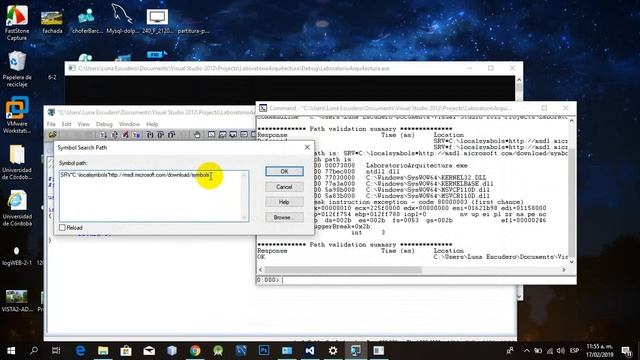This screenshot has width=640, height=360.
Task: Click the Command window title bar icon
Action: click(263, 108)
